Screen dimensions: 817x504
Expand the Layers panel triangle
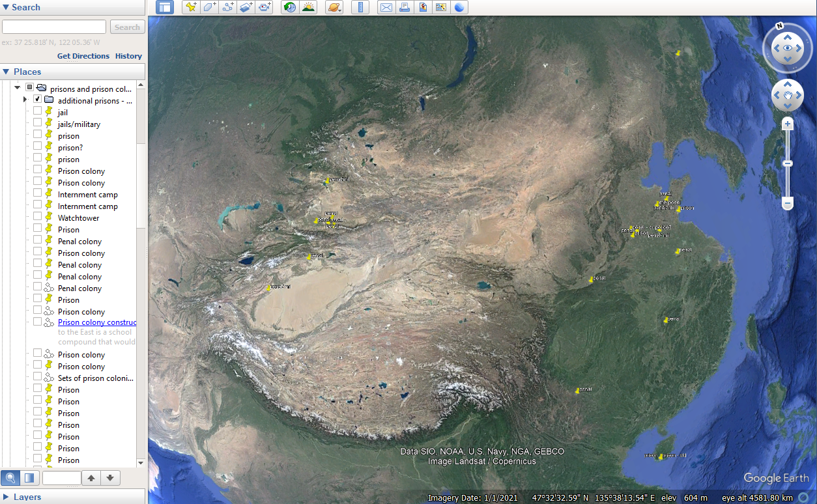tap(5, 497)
